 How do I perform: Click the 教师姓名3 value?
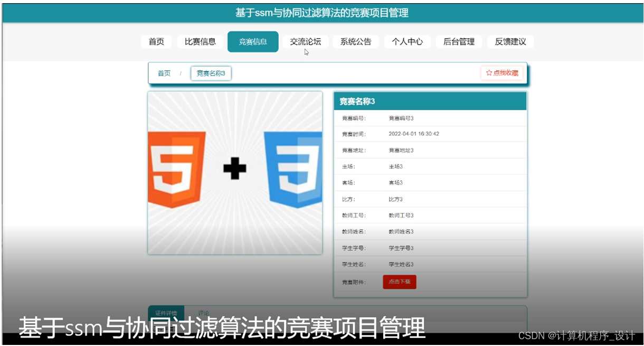click(401, 232)
